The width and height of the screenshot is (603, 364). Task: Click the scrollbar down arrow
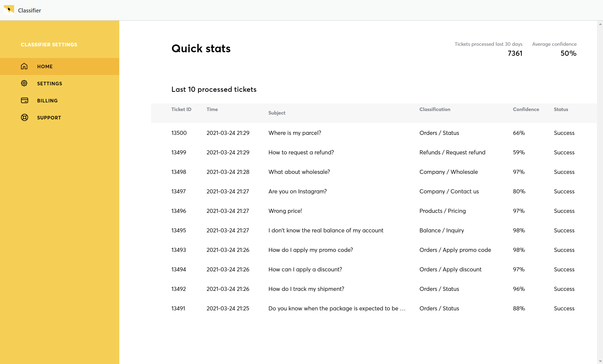600,361
